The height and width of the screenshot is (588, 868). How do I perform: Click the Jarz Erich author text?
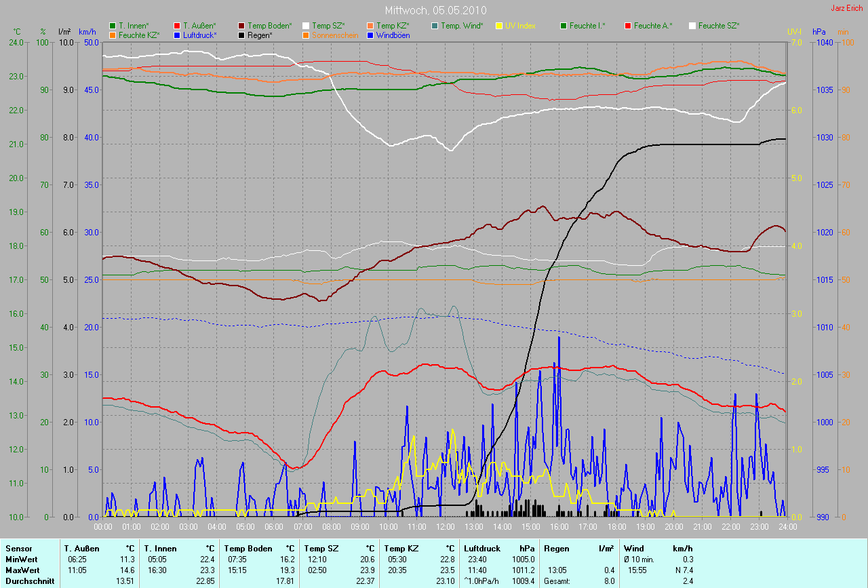coord(847,8)
